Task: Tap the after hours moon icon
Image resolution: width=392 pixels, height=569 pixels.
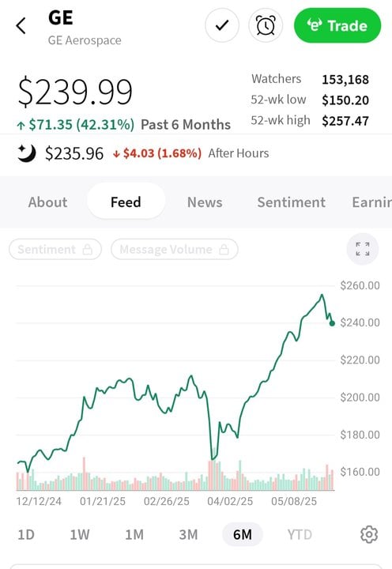Action: coord(27,153)
